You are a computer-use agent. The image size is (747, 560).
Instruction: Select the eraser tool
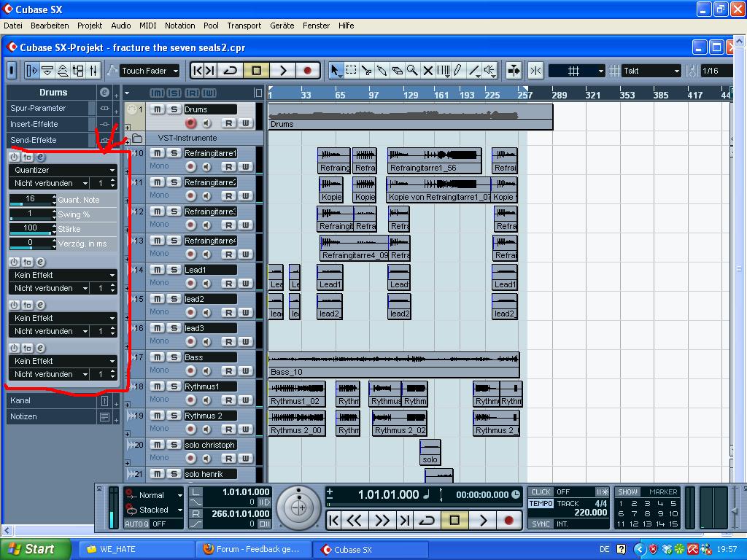397,71
